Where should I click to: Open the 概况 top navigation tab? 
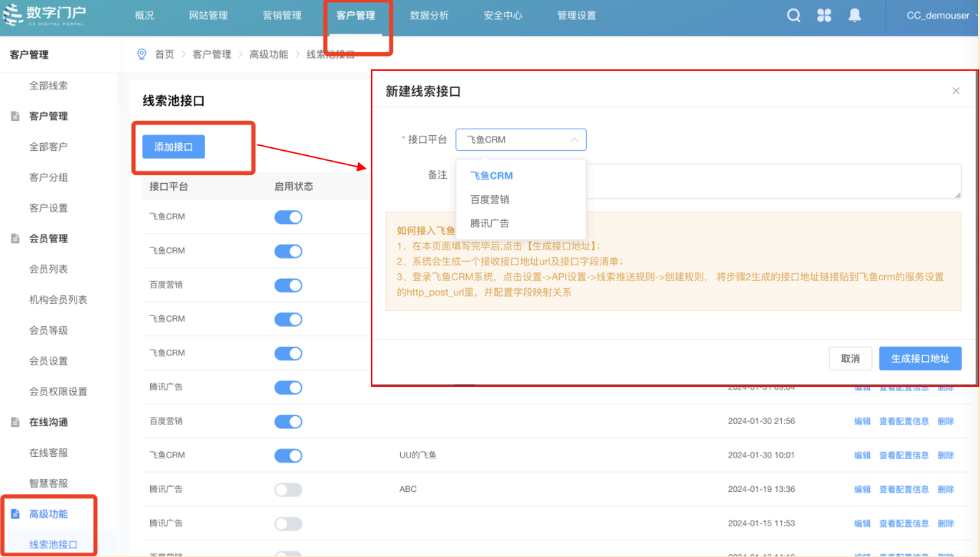(x=144, y=15)
